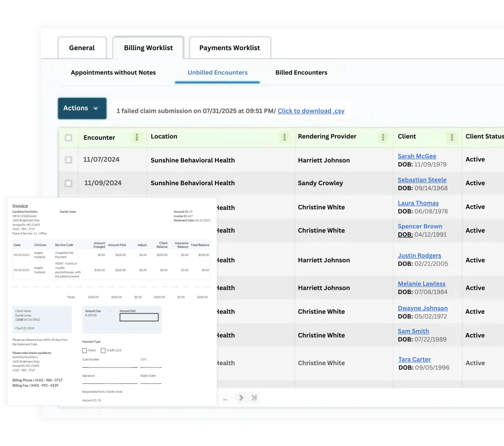Click the Tara Carter client link
The image size is (504, 446).
(x=415, y=359)
